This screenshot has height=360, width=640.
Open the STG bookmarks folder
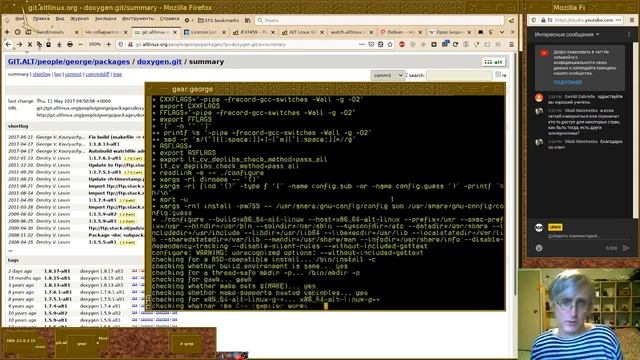tap(218, 20)
